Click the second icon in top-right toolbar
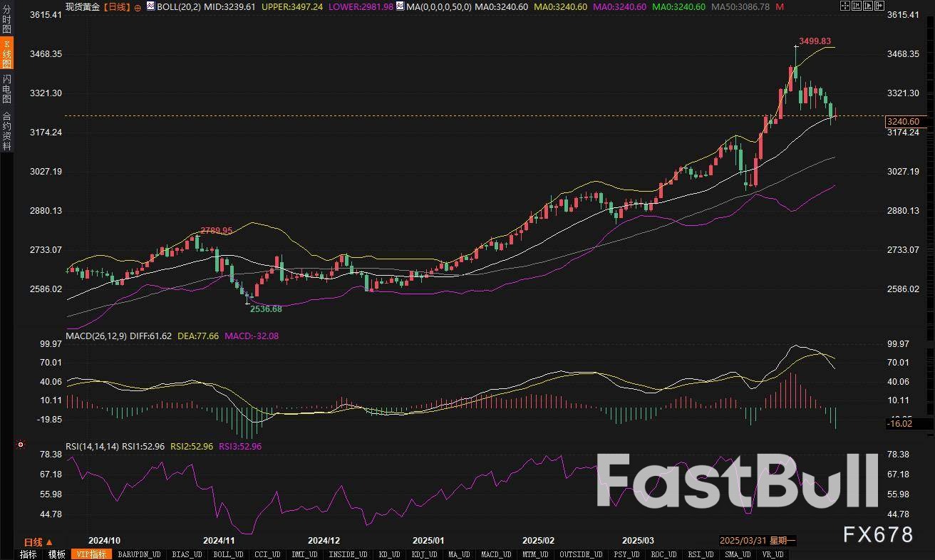Viewport: 935px width, 560px height. [x=856, y=6]
